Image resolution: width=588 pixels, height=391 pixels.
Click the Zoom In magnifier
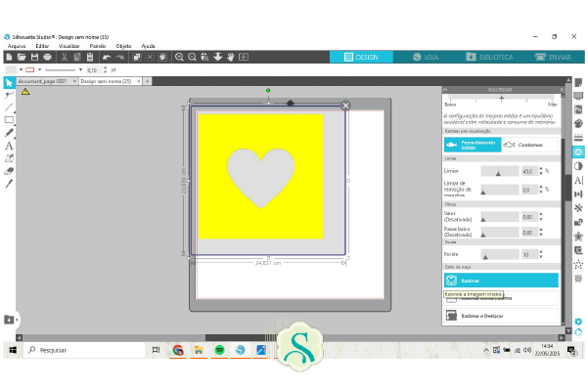click(x=179, y=57)
